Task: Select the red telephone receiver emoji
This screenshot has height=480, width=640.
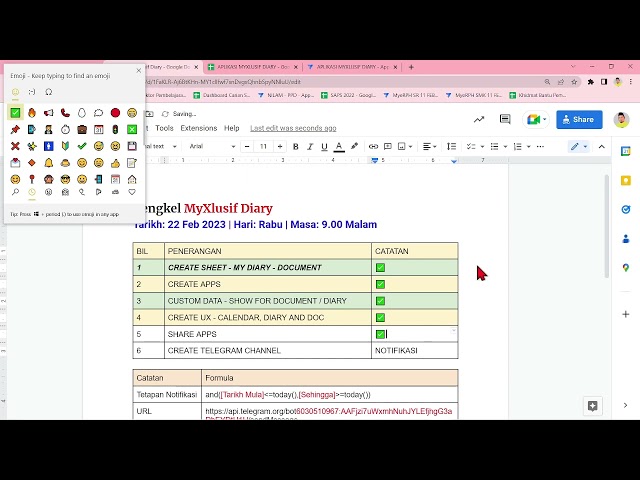Action: pos(65,113)
